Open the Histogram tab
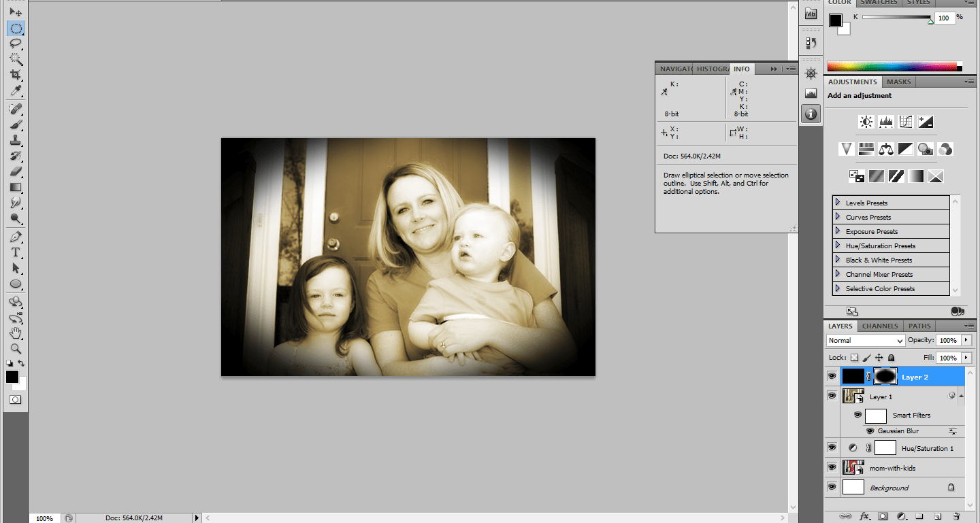The width and height of the screenshot is (980, 523). coord(713,69)
